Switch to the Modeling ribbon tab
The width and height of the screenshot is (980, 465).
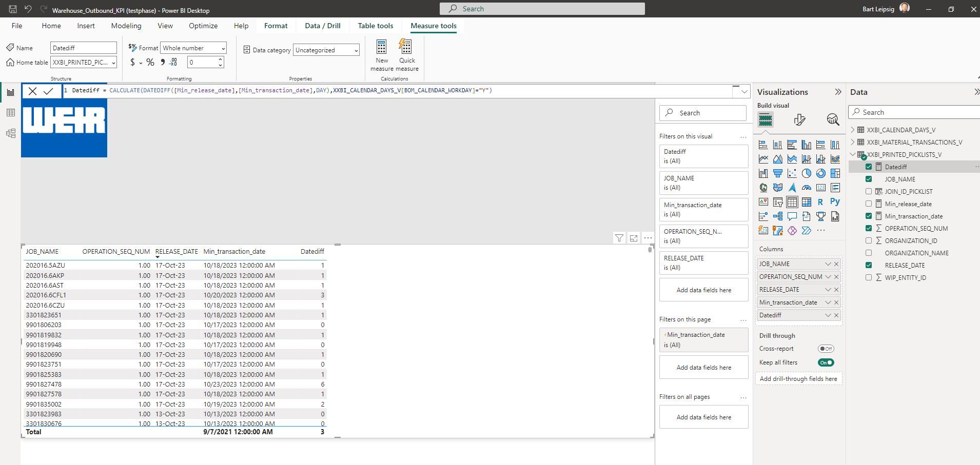tap(126, 26)
